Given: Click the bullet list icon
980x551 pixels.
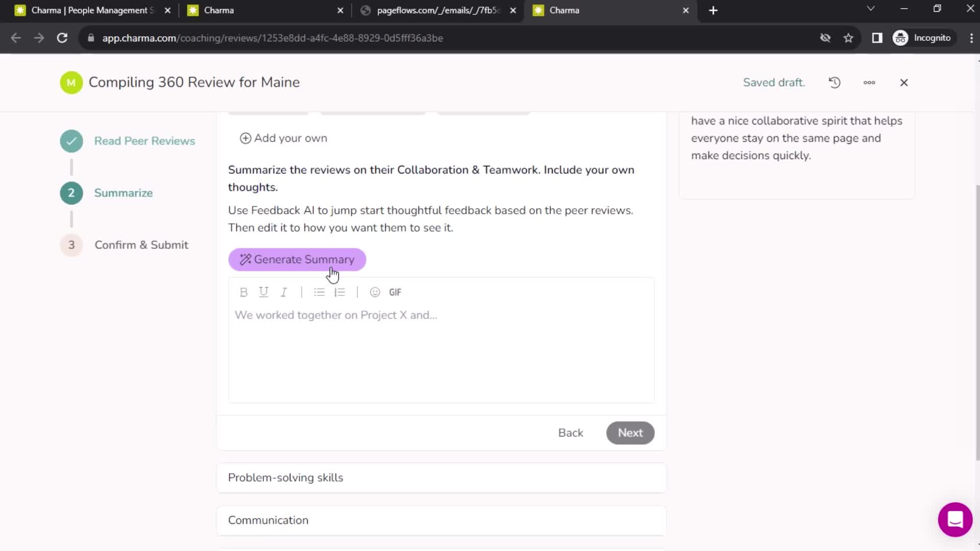Looking at the screenshot, I should (x=319, y=292).
